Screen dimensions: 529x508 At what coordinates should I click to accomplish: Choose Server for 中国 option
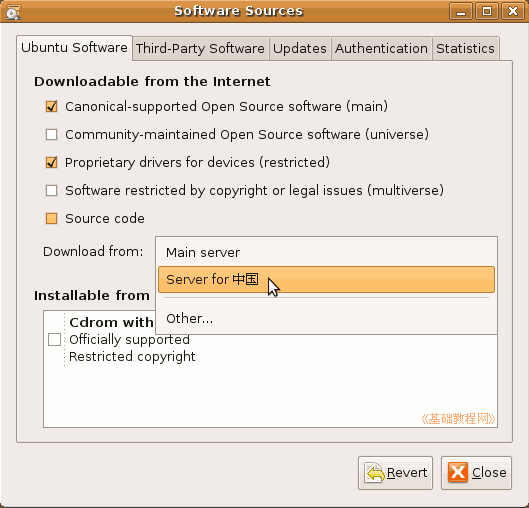point(326,279)
